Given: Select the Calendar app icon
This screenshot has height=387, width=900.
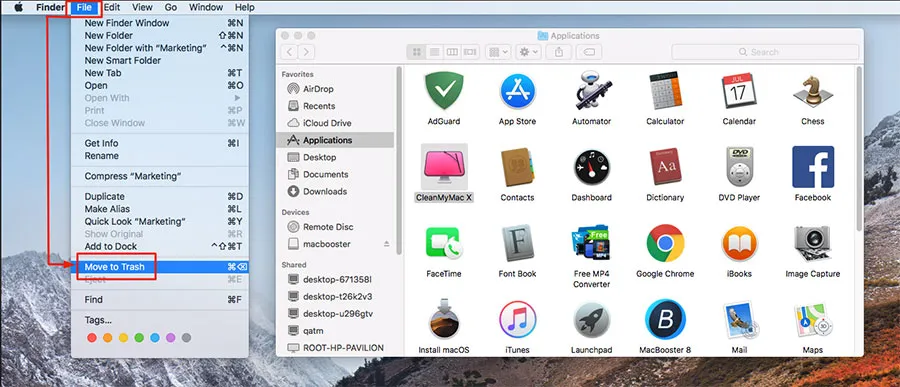Looking at the screenshot, I should coord(739,90).
